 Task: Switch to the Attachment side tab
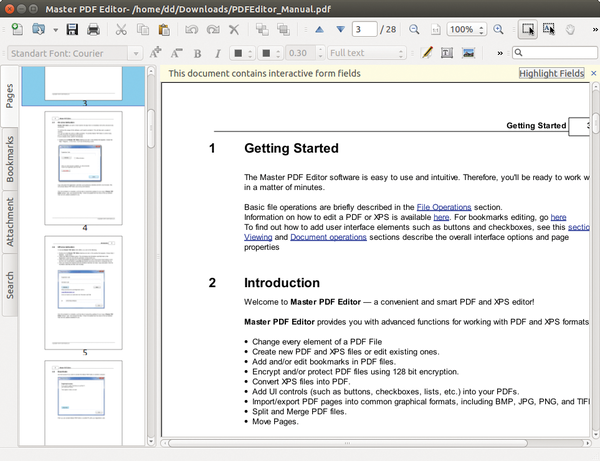(x=10, y=222)
